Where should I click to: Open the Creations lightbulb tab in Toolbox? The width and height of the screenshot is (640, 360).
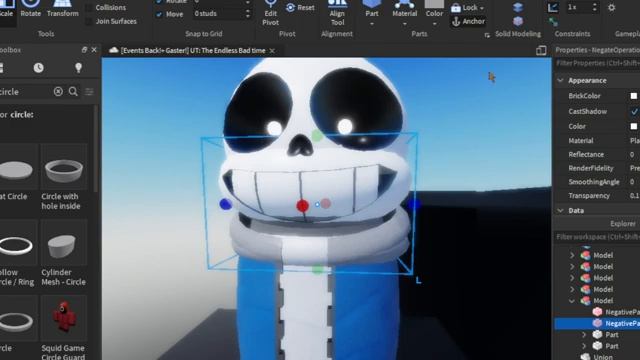tap(78, 68)
